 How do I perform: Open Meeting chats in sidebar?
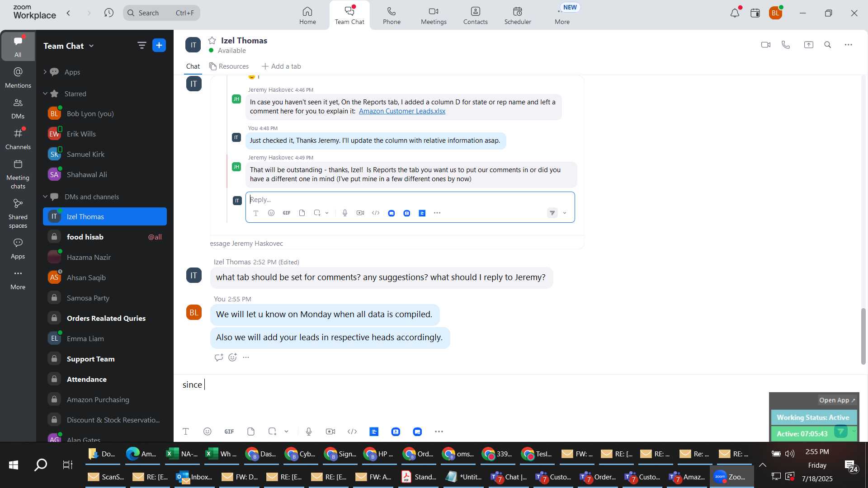click(18, 174)
